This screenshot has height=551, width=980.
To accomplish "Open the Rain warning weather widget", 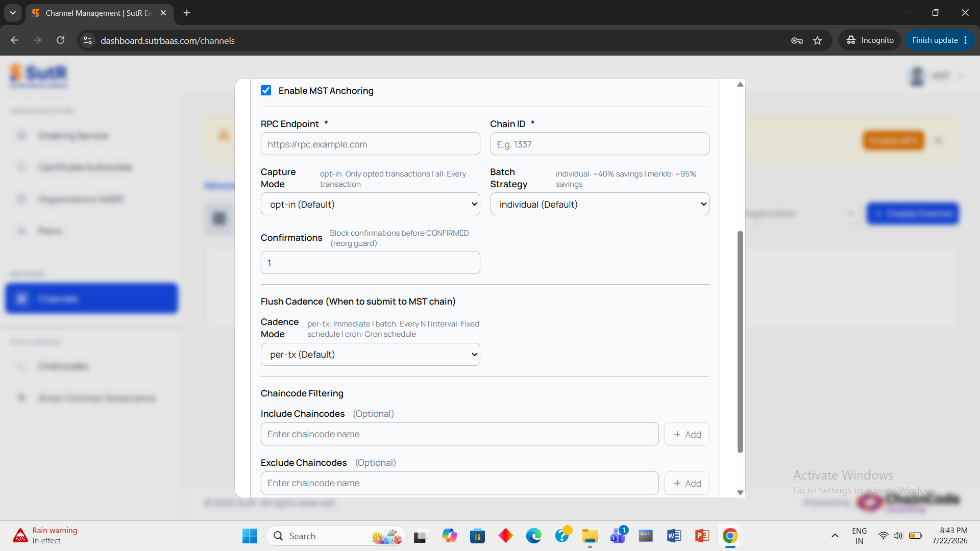I will [x=46, y=536].
